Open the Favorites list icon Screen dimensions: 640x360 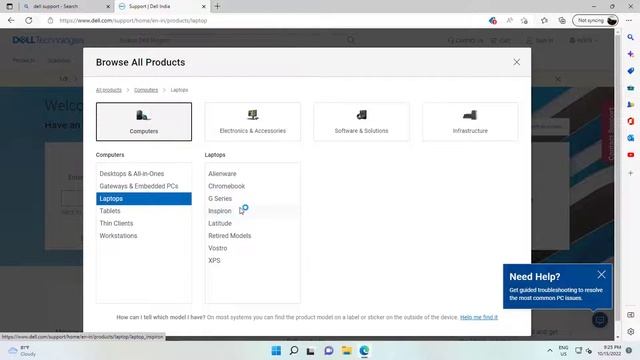tap(544, 20)
